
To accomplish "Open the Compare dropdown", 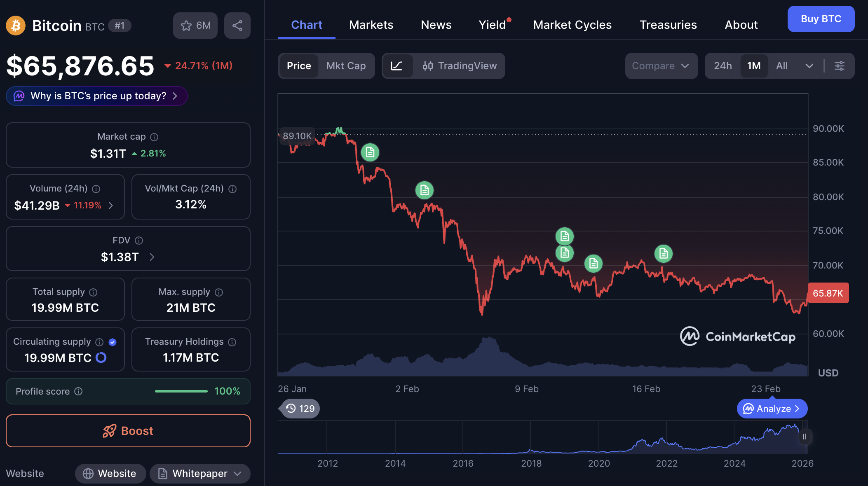I will pos(661,66).
